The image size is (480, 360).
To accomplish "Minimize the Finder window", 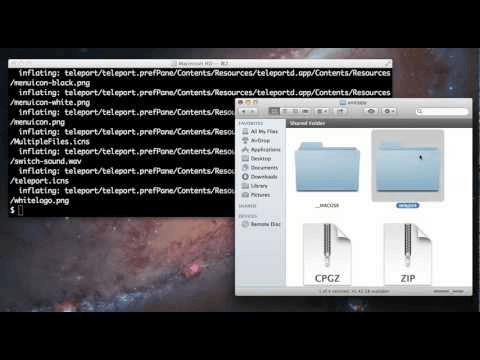I will tap(248, 102).
